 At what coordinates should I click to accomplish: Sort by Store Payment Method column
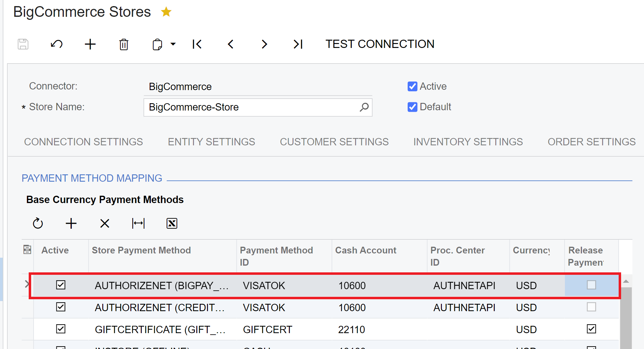tap(162, 256)
